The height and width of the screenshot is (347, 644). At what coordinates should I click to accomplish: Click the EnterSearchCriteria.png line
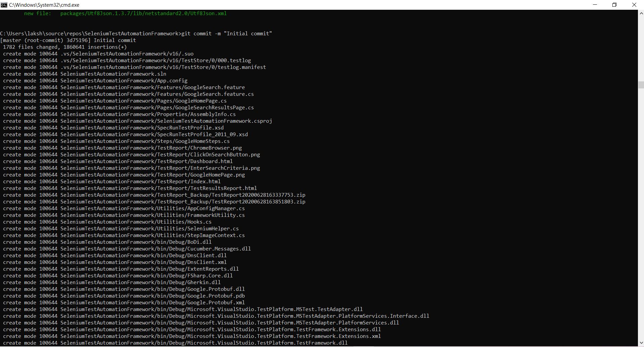tap(132, 168)
